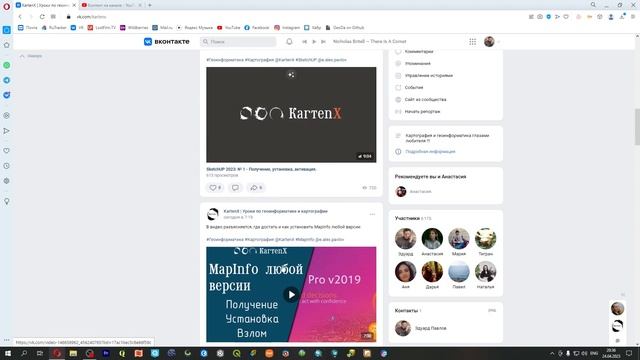Open the Instagram bookmark
The width and height of the screenshot is (640, 360).
(x=287, y=28)
